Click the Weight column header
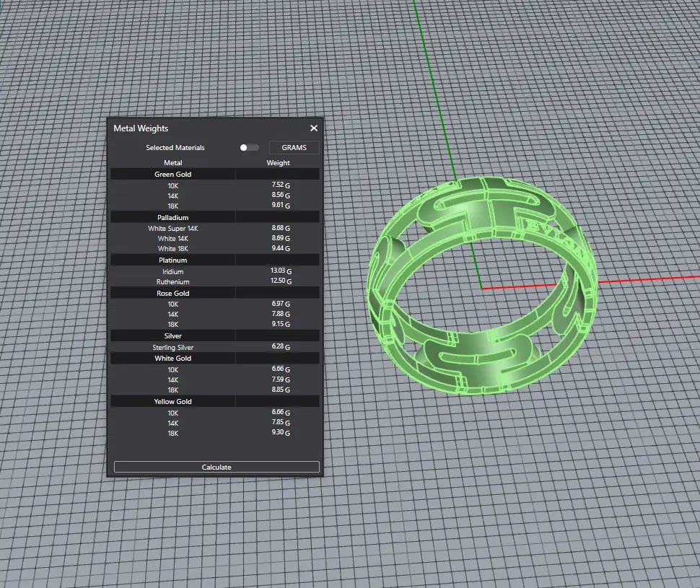 coord(278,163)
